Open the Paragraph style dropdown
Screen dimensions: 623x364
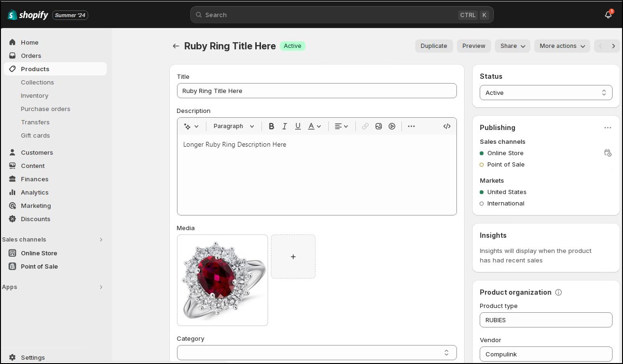[234, 126]
